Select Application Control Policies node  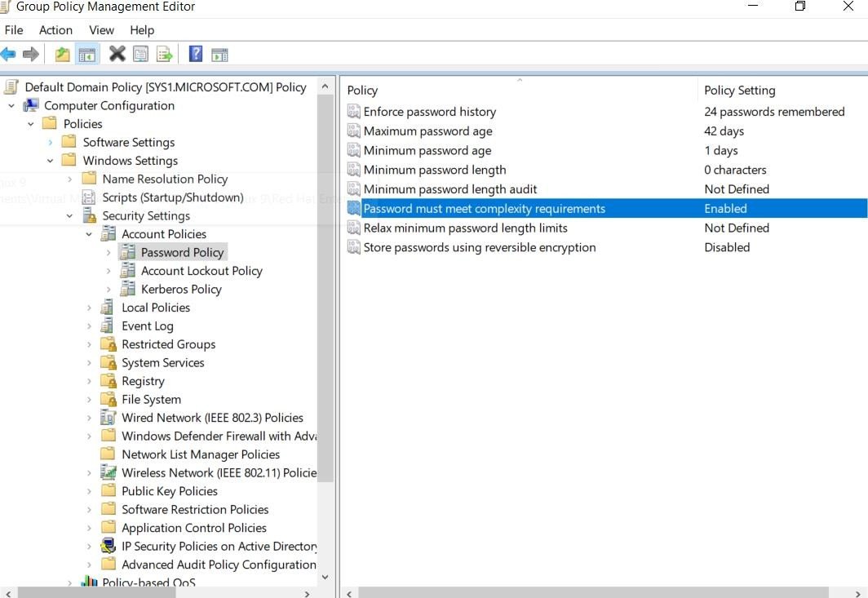194,527
